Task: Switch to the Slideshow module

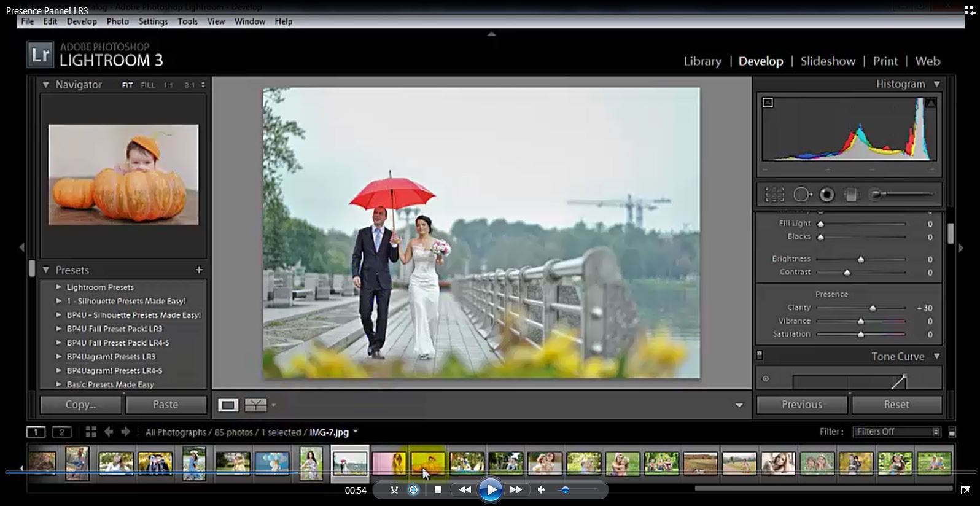Action: (x=828, y=61)
